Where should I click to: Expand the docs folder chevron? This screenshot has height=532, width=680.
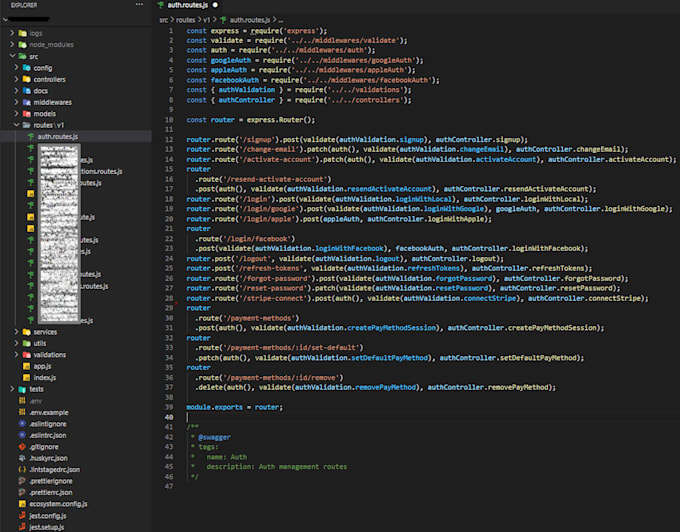(16, 90)
